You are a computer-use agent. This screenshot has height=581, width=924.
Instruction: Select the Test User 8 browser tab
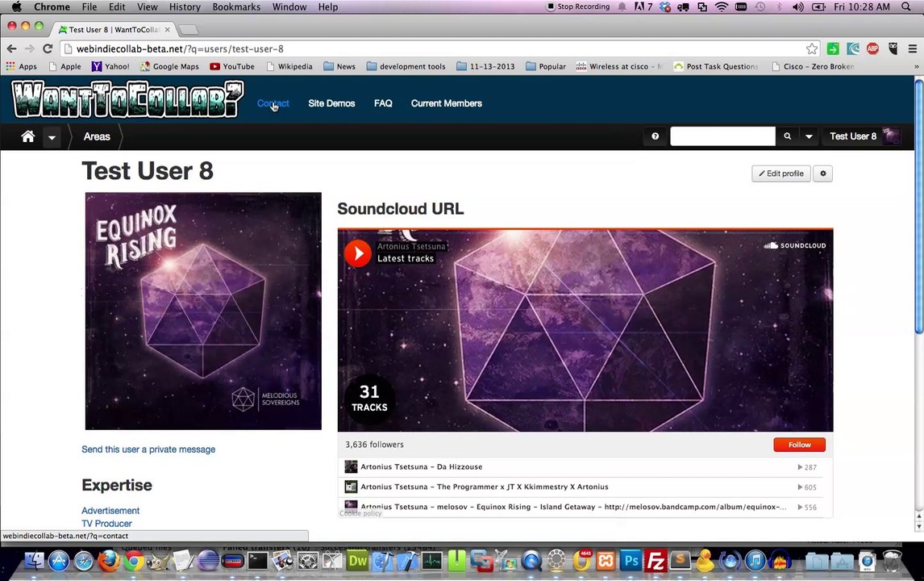tap(114, 30)
